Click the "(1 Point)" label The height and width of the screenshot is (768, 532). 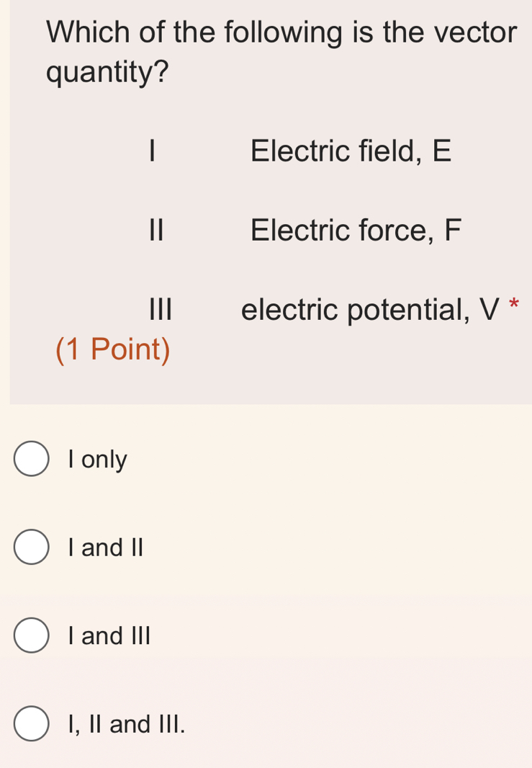point(113,349)
